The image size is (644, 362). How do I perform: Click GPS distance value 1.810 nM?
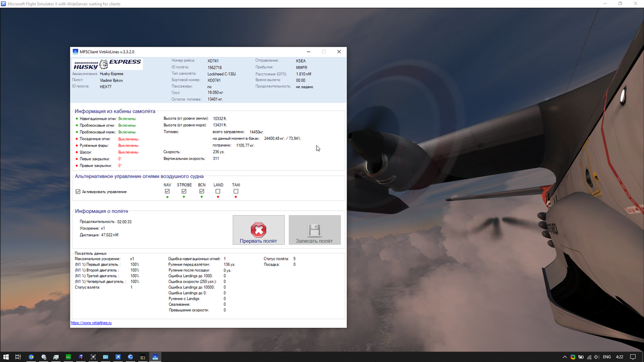[x=303, y=74]
